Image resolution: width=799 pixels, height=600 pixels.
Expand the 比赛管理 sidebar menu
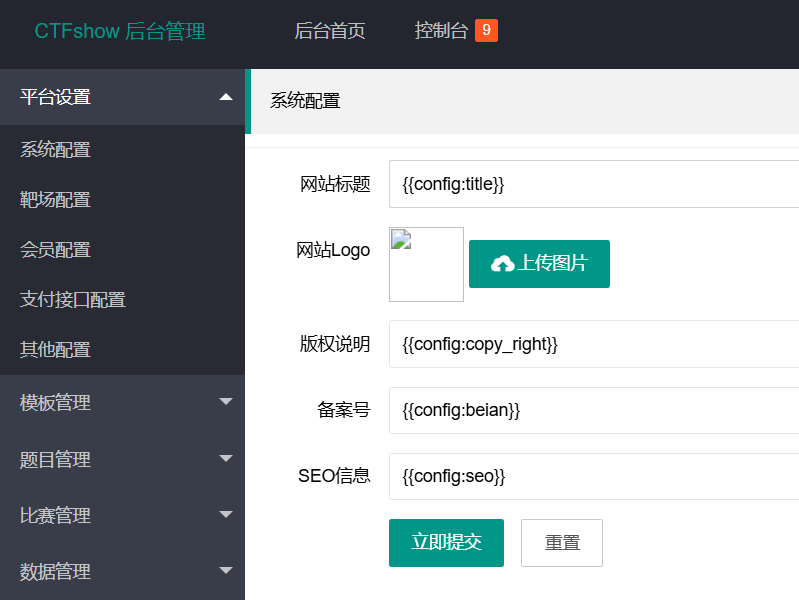(56, 516)
